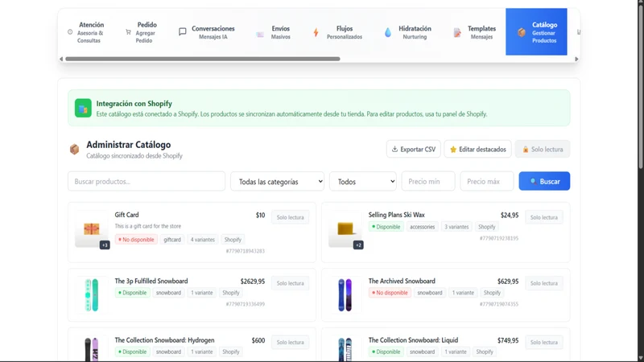This screenshot has height=362, width=644.
Task: Open the Gift Card product thumbnail
Action: coord(92,229)
